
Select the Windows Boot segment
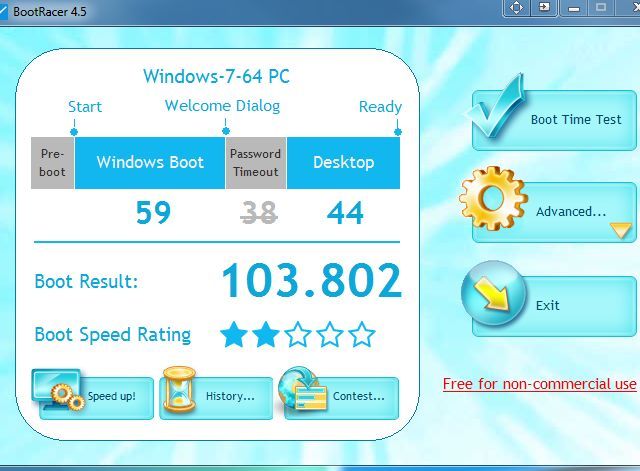pos(150,163)
